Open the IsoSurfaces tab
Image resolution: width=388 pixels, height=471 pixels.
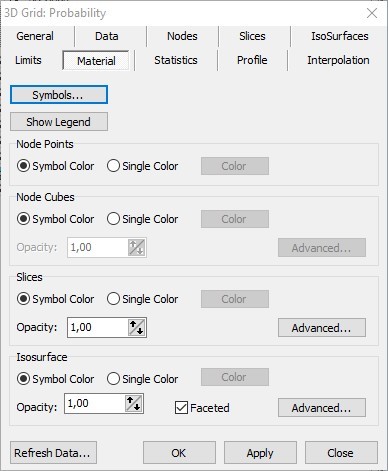point(340,36)
